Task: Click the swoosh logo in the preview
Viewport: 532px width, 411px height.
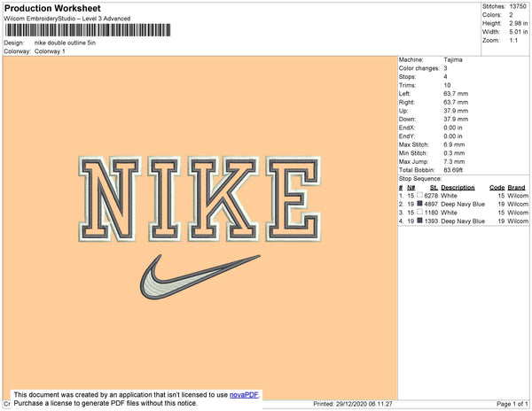Action: pyautogui.click(x=200, y=277)
